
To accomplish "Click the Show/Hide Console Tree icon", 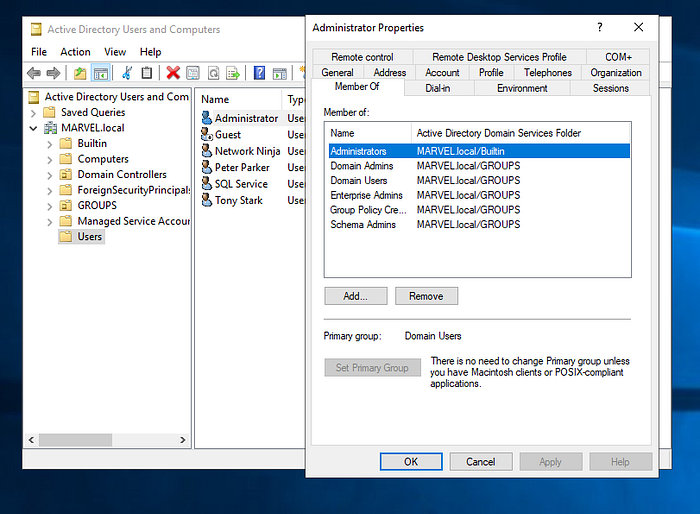I will 101,73.
